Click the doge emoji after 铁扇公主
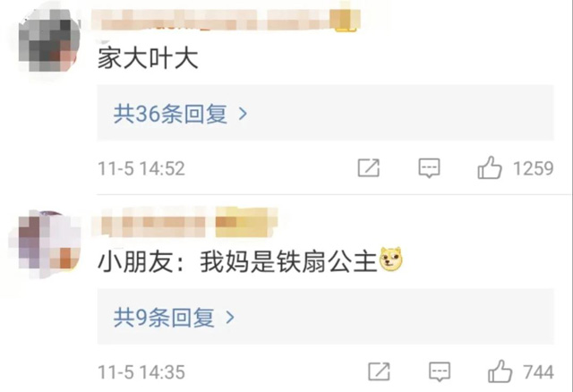Image resolution: width=573 pixels, height=392 pixels. click(391, 260)
